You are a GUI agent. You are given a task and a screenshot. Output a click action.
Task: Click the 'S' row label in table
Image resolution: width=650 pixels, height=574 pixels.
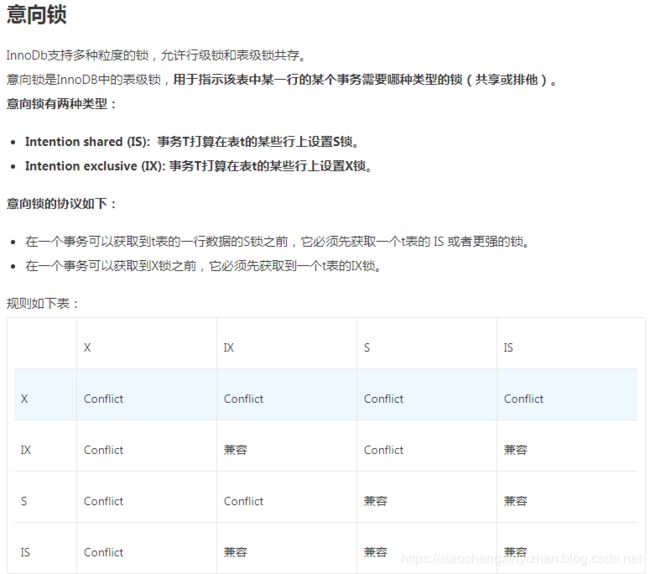click(x=24, y=501)
